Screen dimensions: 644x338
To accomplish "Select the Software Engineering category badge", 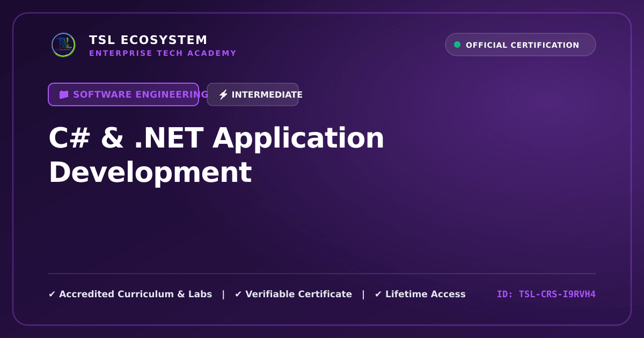I will click(123, 94).
